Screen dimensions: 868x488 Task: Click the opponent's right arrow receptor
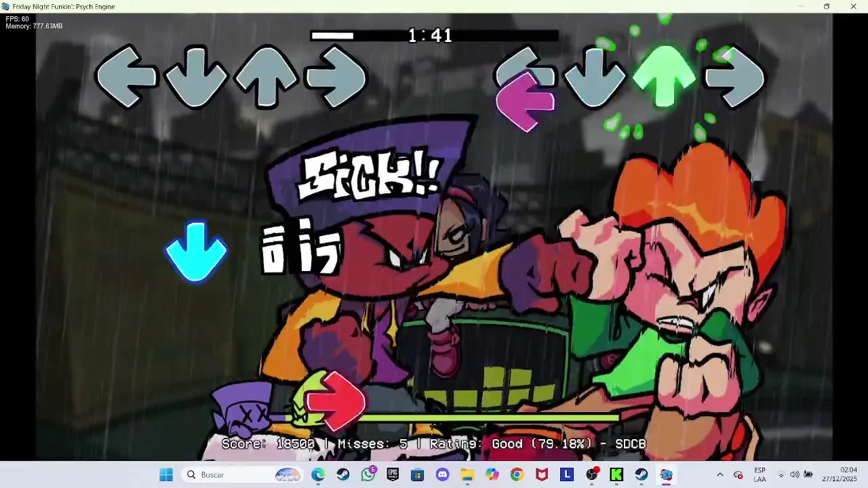click(x=336, y=77)
